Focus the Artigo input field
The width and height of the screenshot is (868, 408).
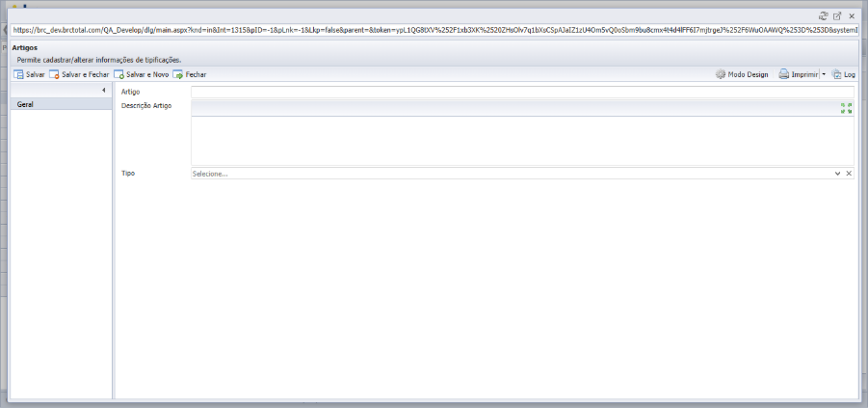pos(522,92)
